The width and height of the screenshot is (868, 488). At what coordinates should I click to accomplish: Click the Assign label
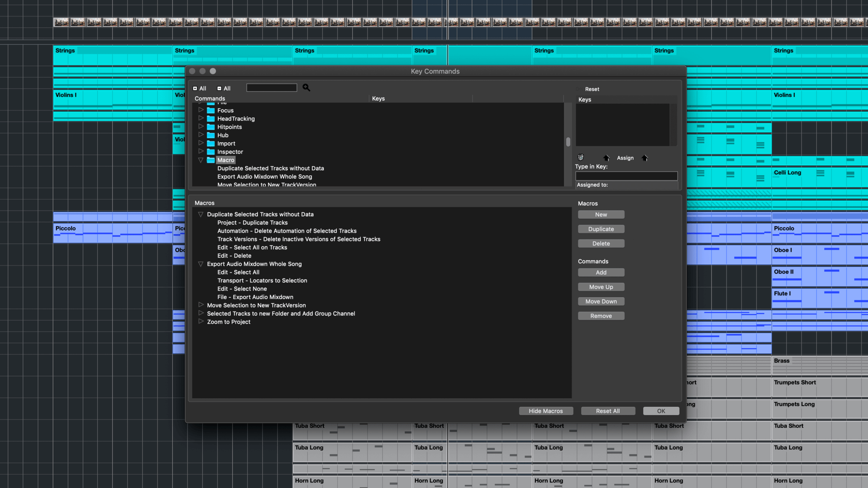coord(625,158)
